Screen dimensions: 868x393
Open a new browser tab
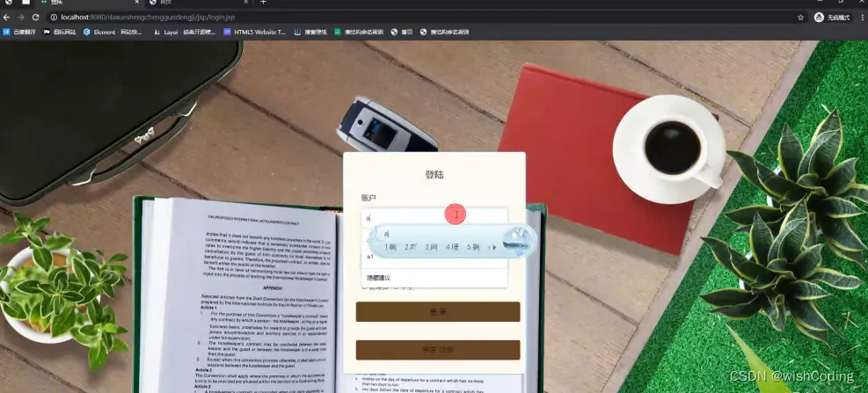click(263, 3)
